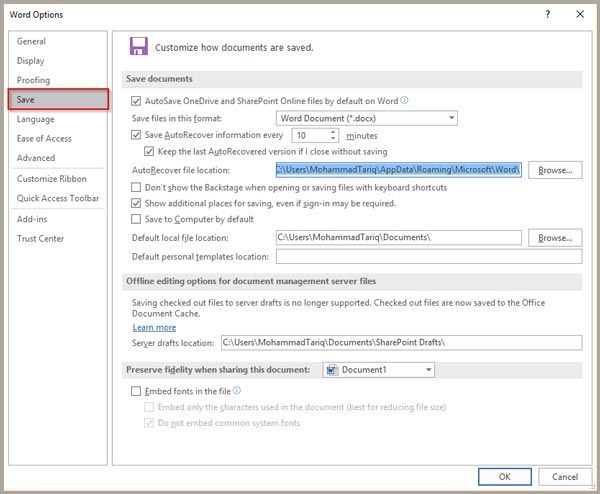Open the Add-ins category
The height and width of the screenshot is (494, 600).
coord(32,219)
